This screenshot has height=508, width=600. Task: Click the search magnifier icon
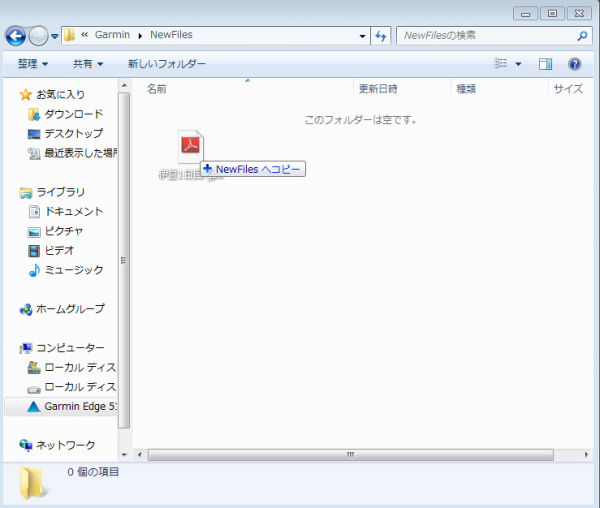coord(583,36)
